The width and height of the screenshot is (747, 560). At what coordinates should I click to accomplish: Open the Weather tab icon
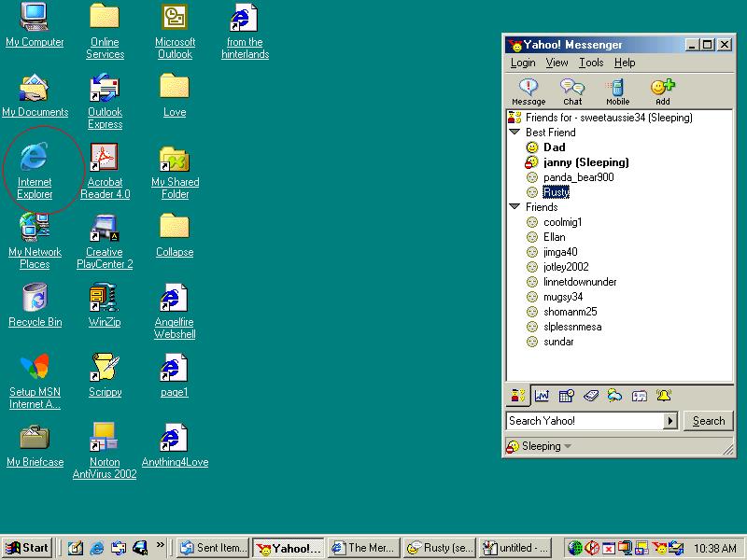pos(614,396)
